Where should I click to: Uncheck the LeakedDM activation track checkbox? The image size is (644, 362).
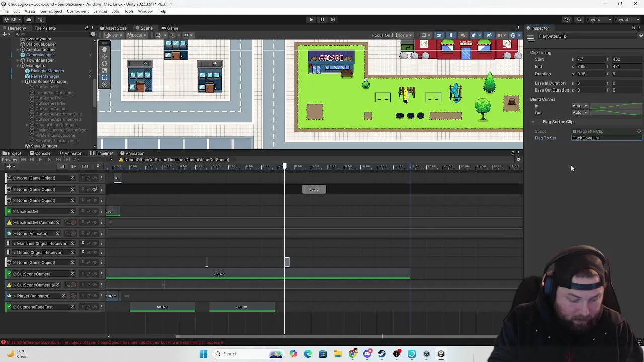(9, 211)
